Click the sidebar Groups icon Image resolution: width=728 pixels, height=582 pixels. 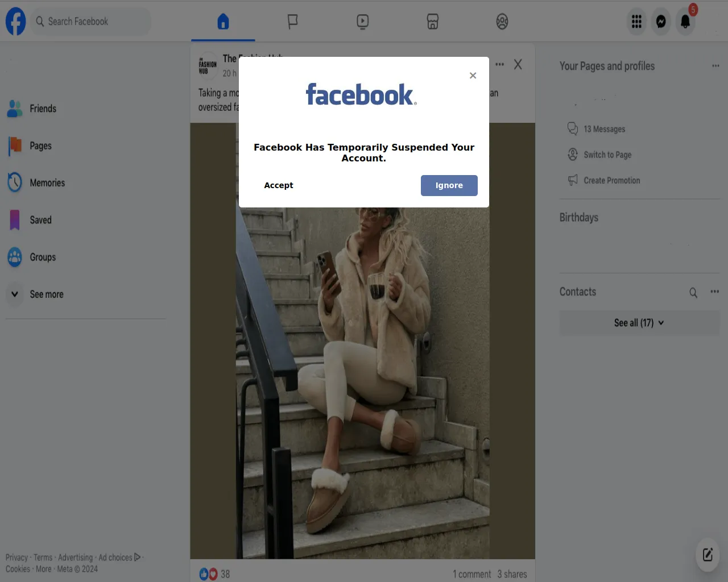coord(15,257)
